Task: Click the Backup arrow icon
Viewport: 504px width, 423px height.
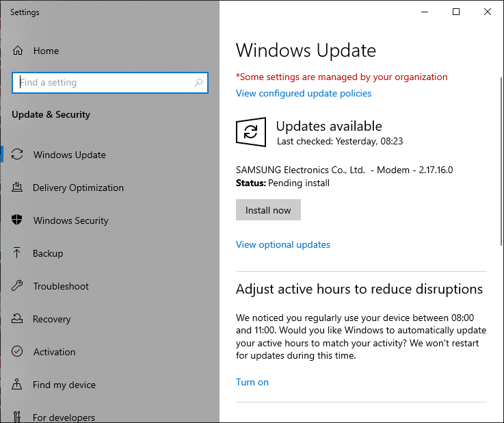Action: pos(18,253)
